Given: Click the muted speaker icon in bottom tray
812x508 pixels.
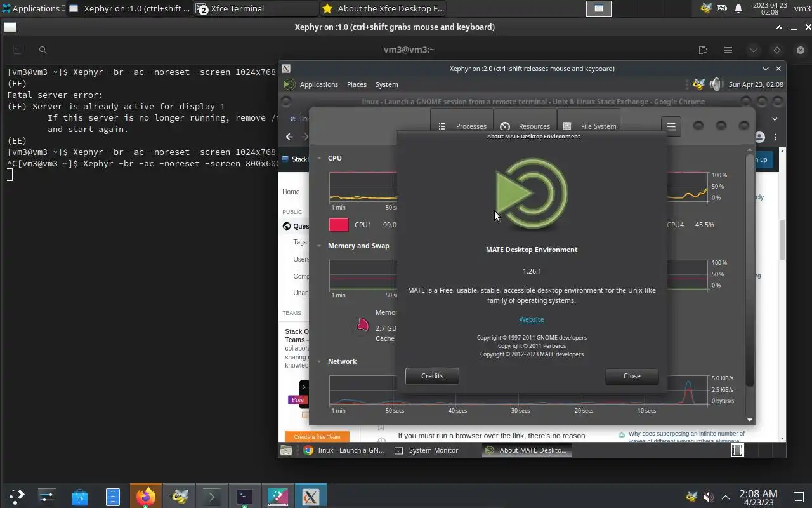Looking at the screenshot, I should tap(709, 497).
